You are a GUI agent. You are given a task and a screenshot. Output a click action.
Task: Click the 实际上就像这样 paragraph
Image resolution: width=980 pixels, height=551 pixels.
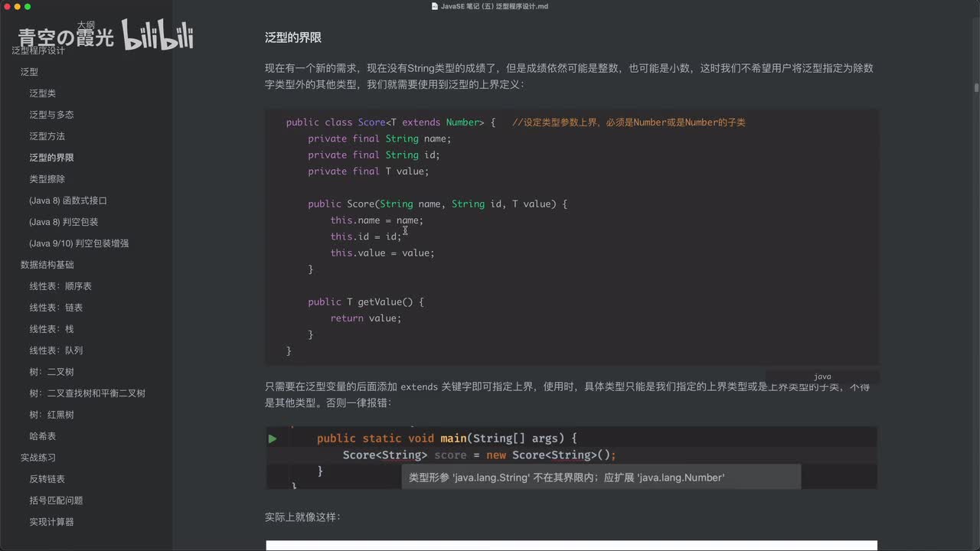pyautogui.click(x=302, y=517)
